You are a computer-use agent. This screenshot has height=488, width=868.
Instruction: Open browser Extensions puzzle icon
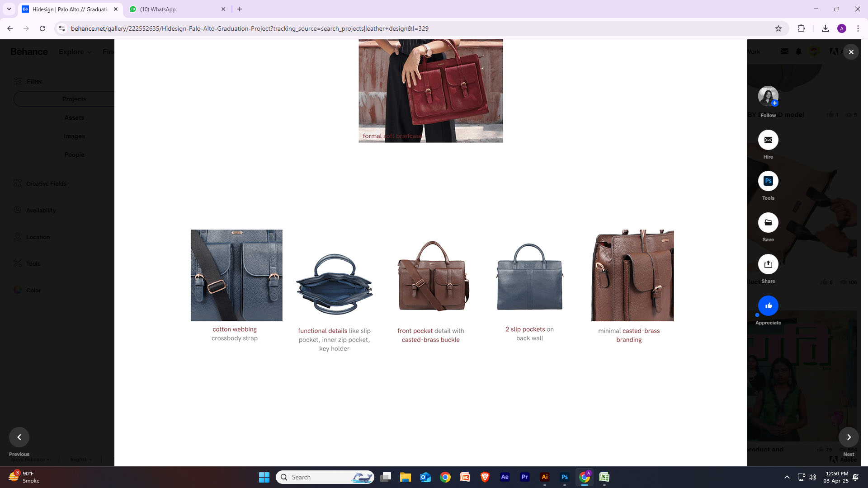point(801,28)
